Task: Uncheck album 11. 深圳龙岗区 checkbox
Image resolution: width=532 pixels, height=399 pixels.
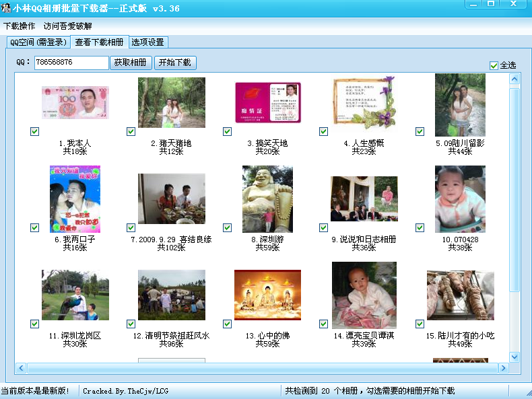Action: click(x=34, y=324)
